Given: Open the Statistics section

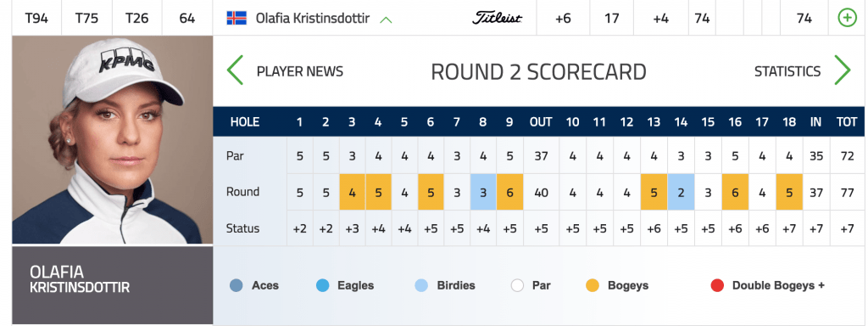Looking at the screenshot, I should [x=787, y=71].
